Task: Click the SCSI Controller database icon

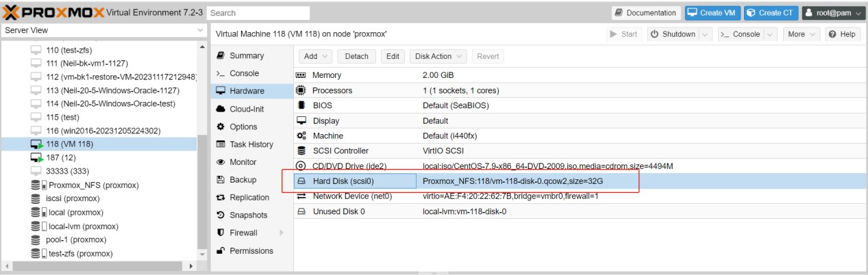Action: pyautogui.click(x=300, y=151)
